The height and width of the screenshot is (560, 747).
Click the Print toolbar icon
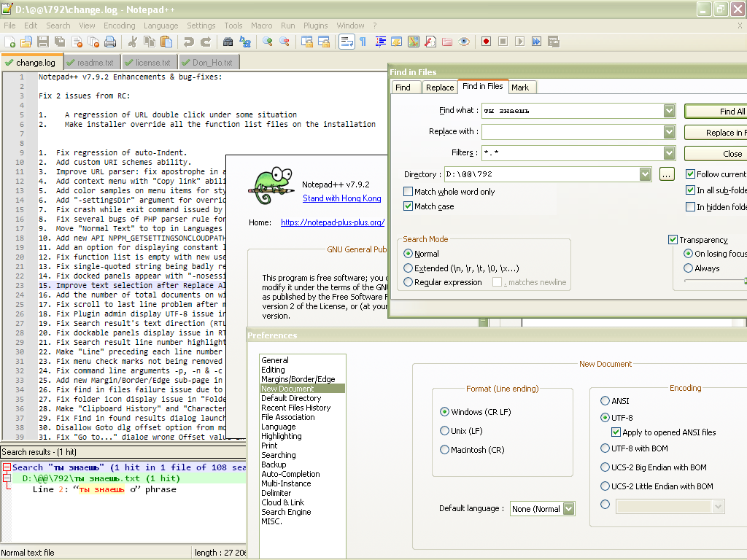pyautogui.click(x=110, y=42)
